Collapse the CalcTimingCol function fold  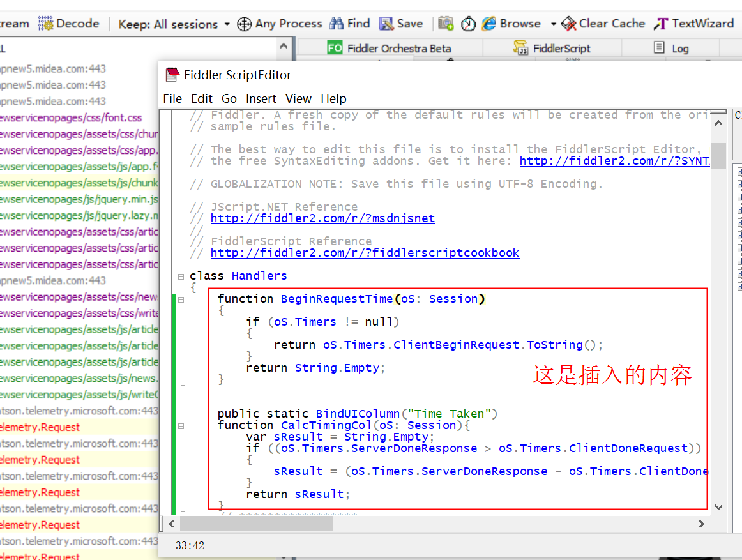tap(181, 426)
